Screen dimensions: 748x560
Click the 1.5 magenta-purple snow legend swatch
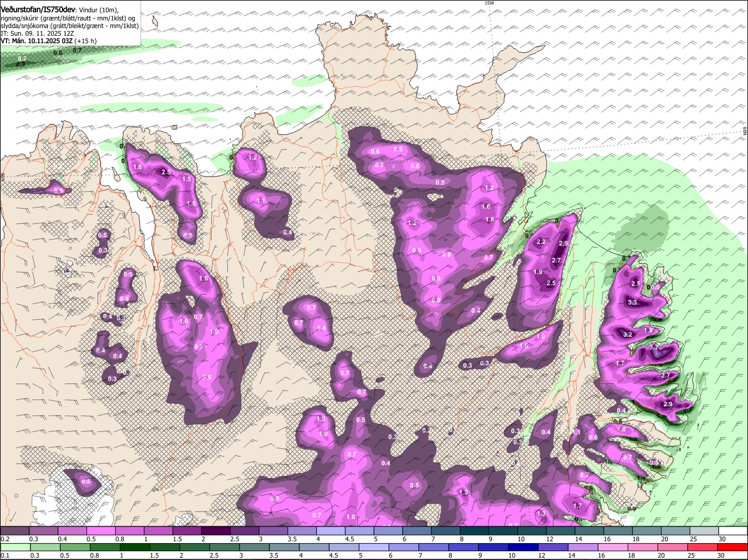tap(186, 531)
